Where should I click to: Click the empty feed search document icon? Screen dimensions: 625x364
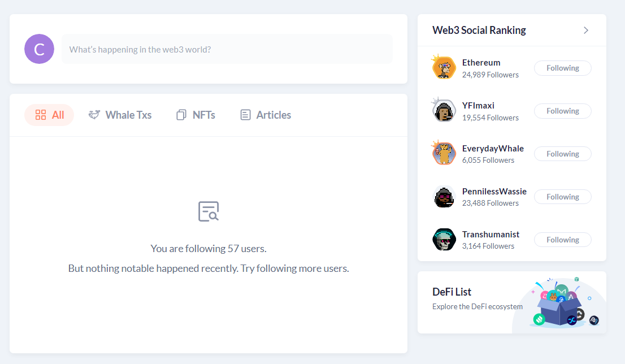[x=209, y=211]
